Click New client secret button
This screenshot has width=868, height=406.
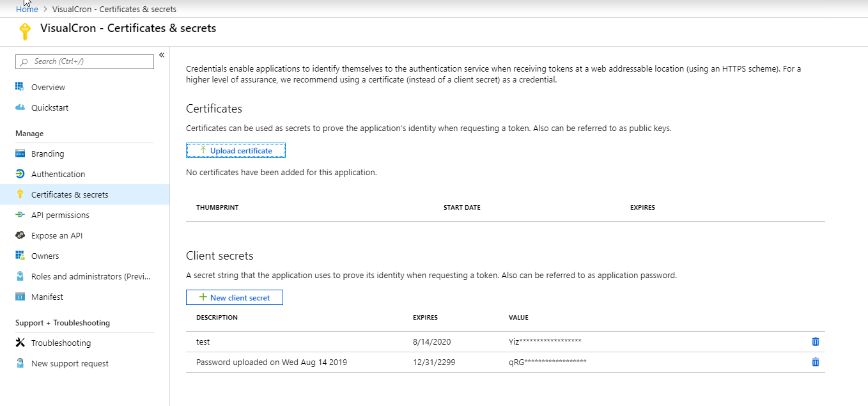234,297
